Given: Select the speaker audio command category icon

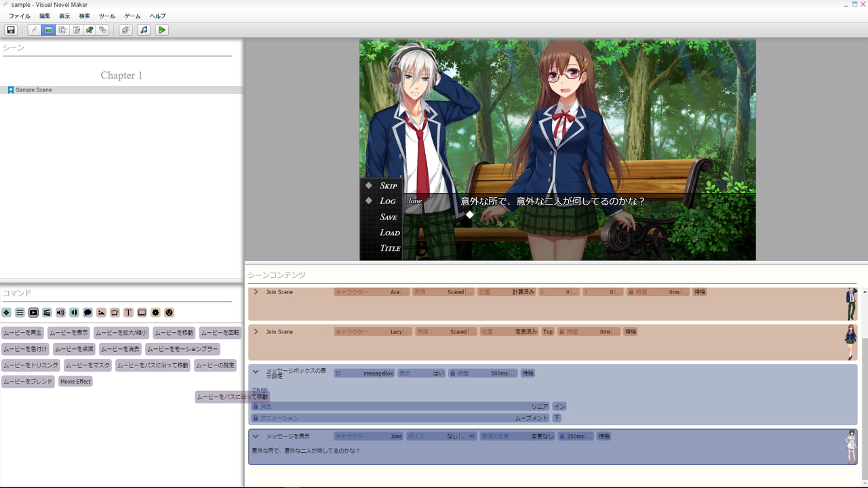Looking at the screenshot, I should (59, 312).
